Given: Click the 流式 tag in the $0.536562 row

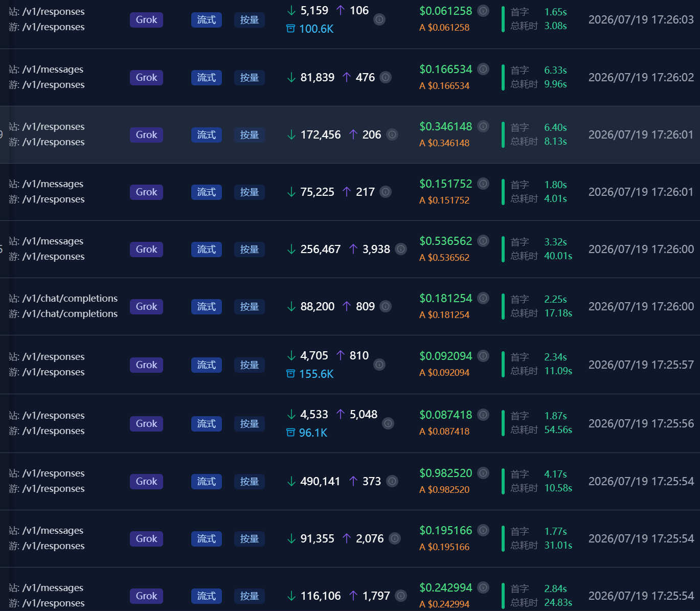Looking at the screenshot, I should pos(207,249).
